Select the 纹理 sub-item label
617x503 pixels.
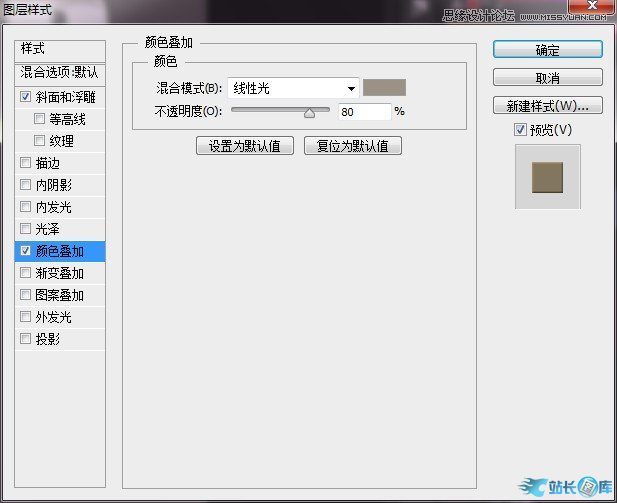click(x=61, y=141)
